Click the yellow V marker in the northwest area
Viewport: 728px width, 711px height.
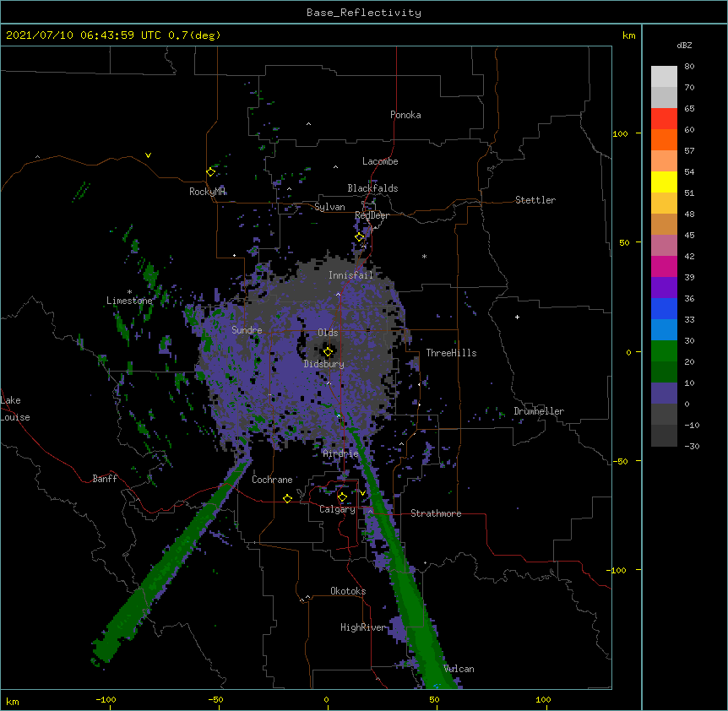point(148,155)
